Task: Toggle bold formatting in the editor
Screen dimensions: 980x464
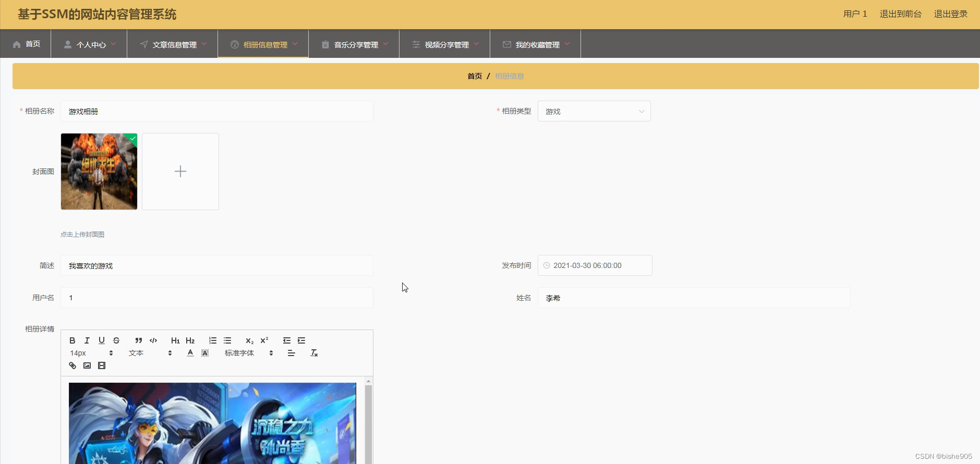Action: (72, 340)
